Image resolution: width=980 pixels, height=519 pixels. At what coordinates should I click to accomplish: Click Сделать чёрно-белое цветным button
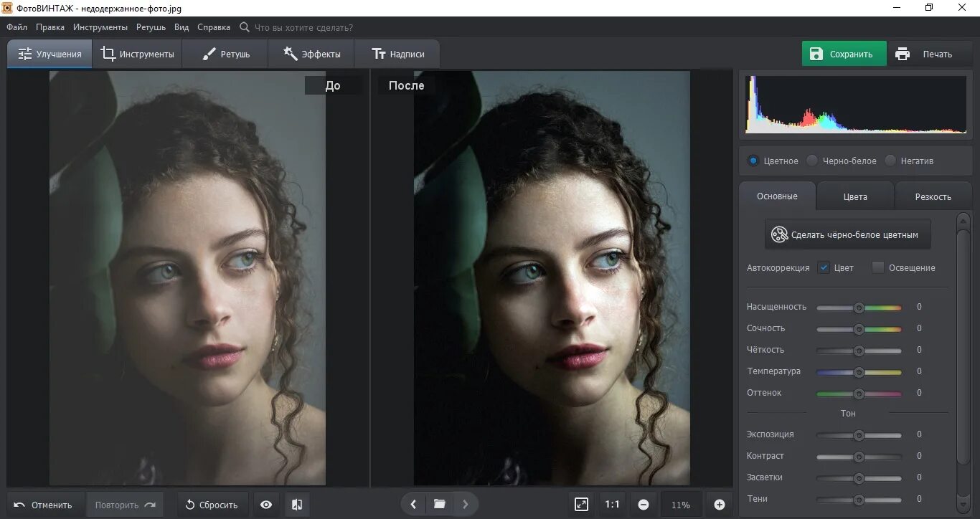tap(847, 234)
